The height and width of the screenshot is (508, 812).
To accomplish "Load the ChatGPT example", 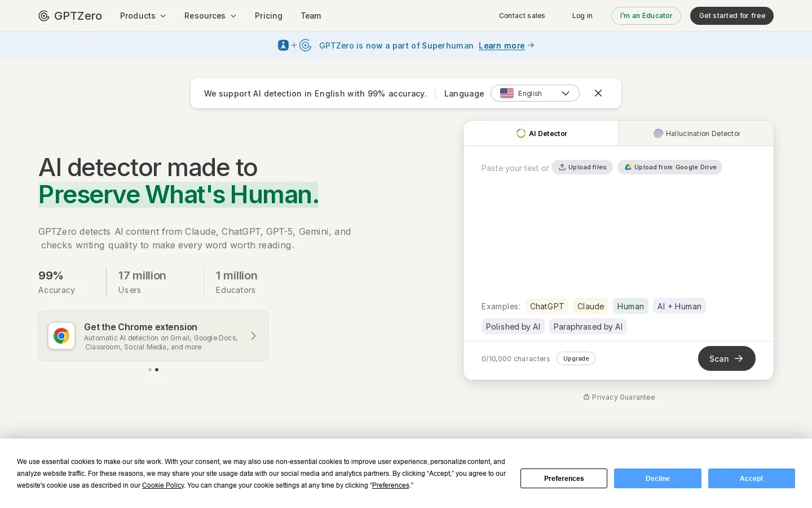I will click(546, 306).
